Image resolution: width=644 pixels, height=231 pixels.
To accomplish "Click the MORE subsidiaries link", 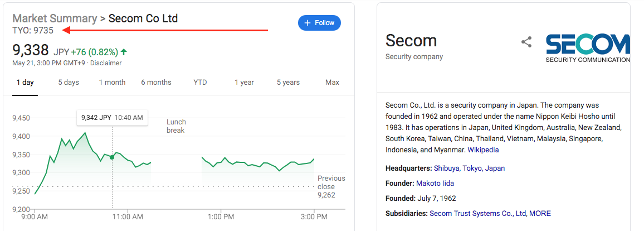I will click(x=540, y=214).
